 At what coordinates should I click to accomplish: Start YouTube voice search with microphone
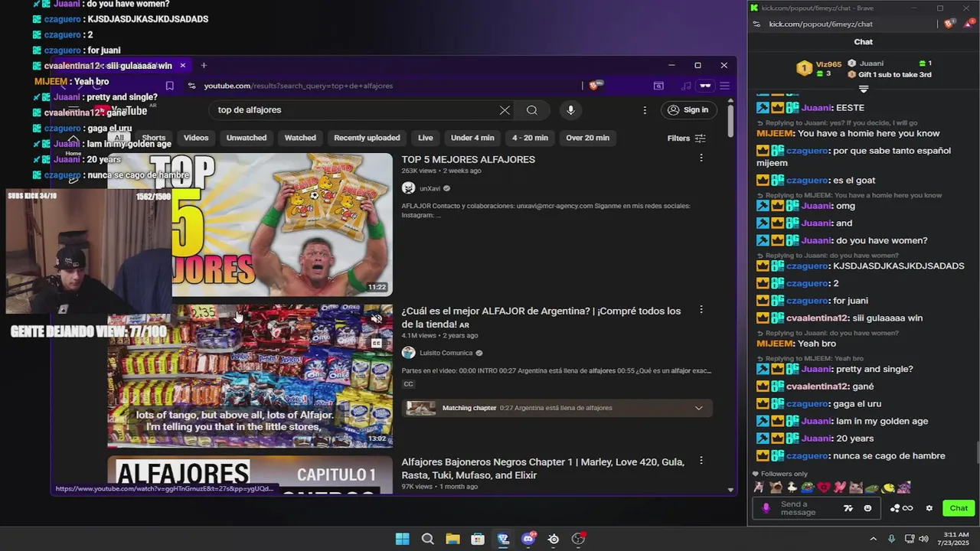click(570, 110)
